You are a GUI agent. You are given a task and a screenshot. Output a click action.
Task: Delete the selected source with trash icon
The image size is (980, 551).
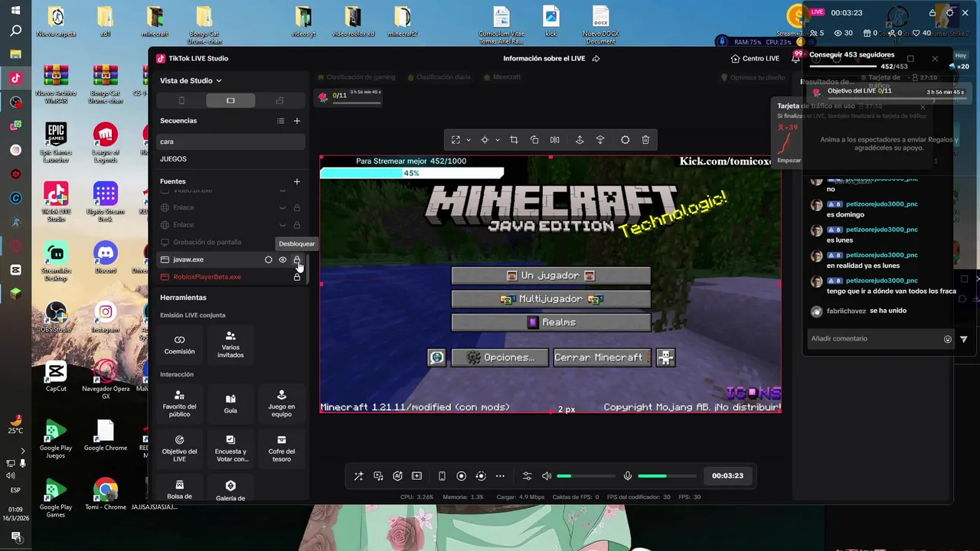(x=645, y=140)
